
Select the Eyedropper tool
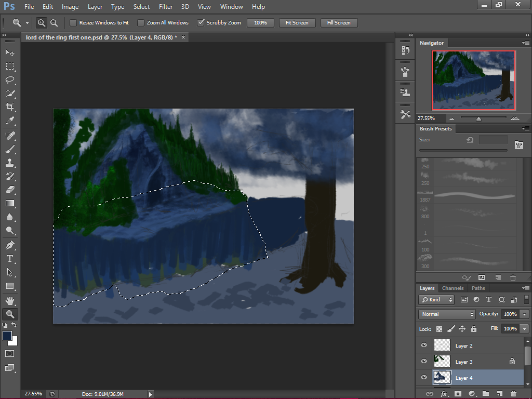[x=10, y=121]
